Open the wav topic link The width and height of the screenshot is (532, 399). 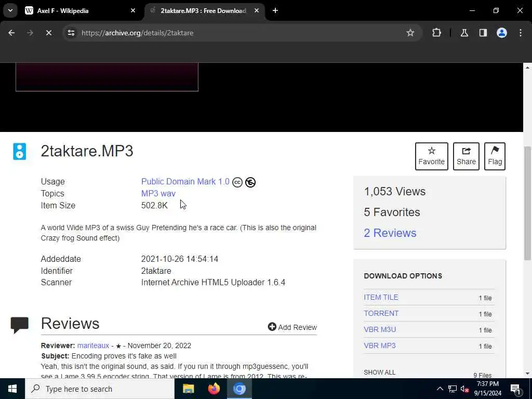[169, 194]
